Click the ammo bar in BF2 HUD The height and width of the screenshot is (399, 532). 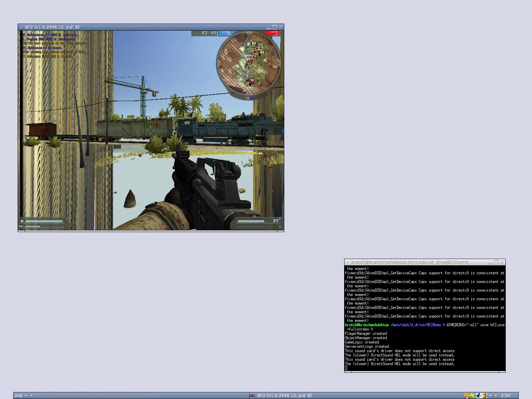251,221
